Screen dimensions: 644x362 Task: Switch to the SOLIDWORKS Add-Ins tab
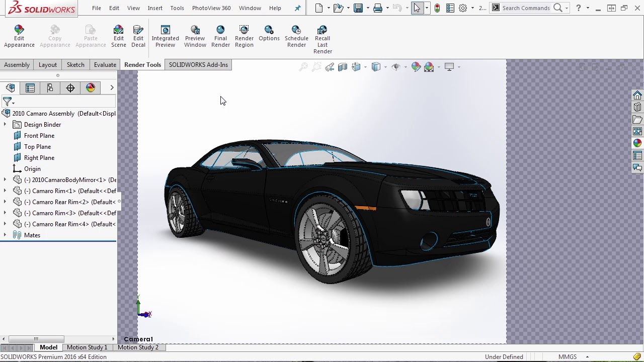(x=198, y=65)
